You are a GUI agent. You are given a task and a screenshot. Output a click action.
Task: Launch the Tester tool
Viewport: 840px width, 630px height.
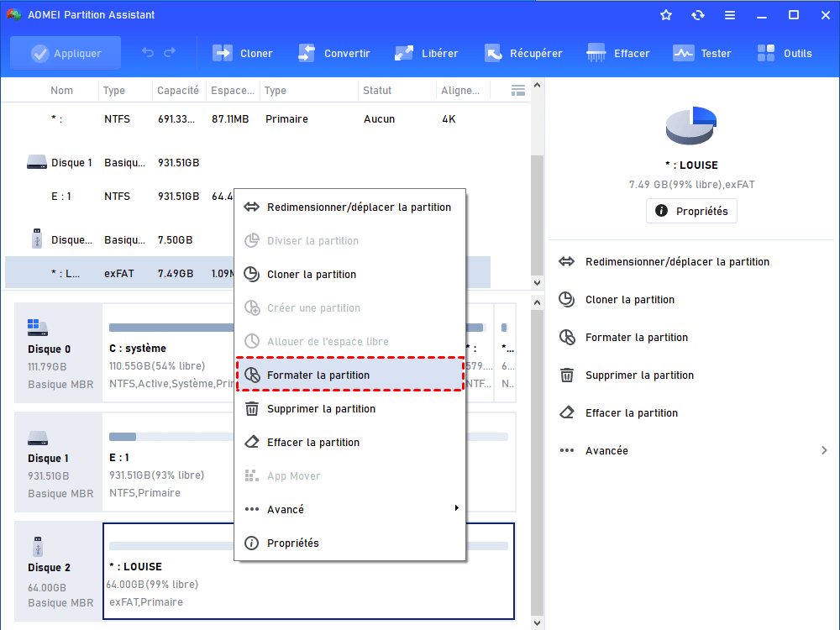point(683,53)
